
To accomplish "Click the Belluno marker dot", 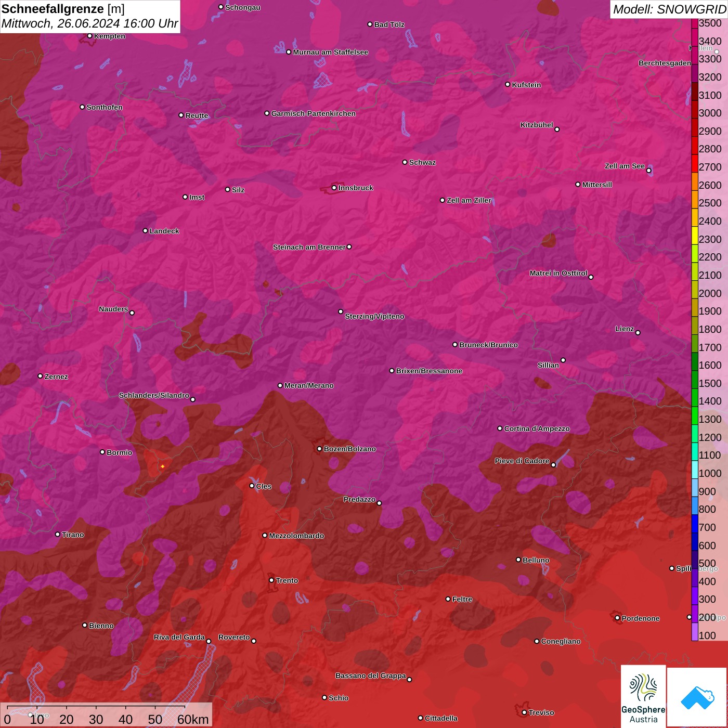I will [518, 560].
